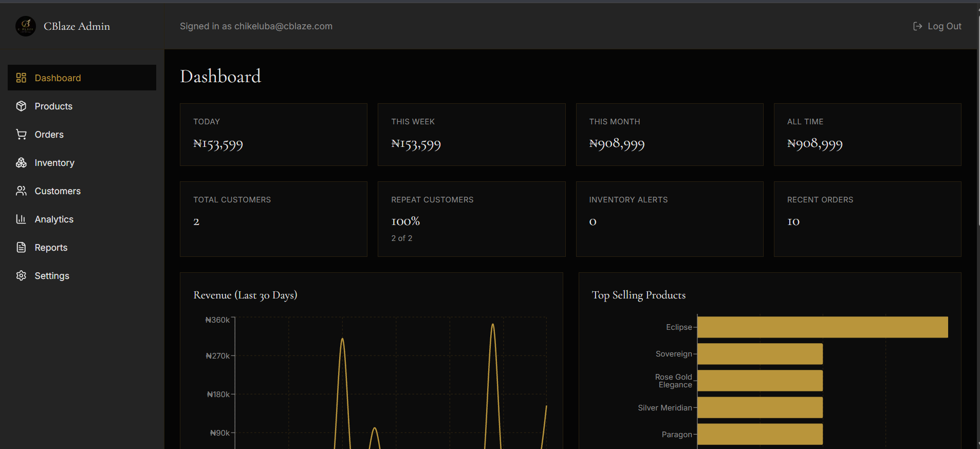
Task: Click the Analytics bar chart icon
Action: tap(21, 219)
